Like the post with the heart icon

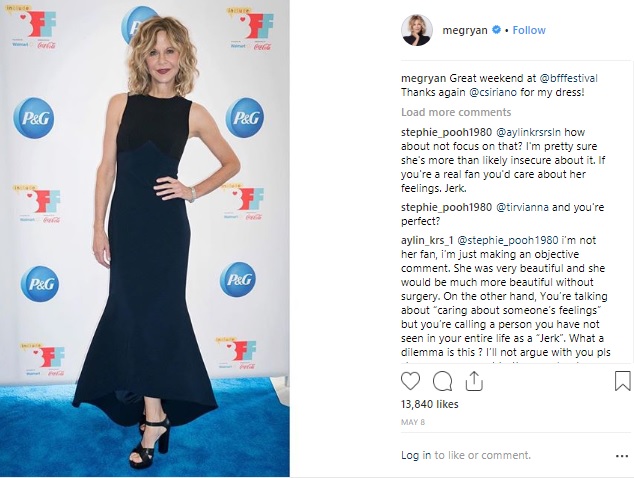point(410,381)
